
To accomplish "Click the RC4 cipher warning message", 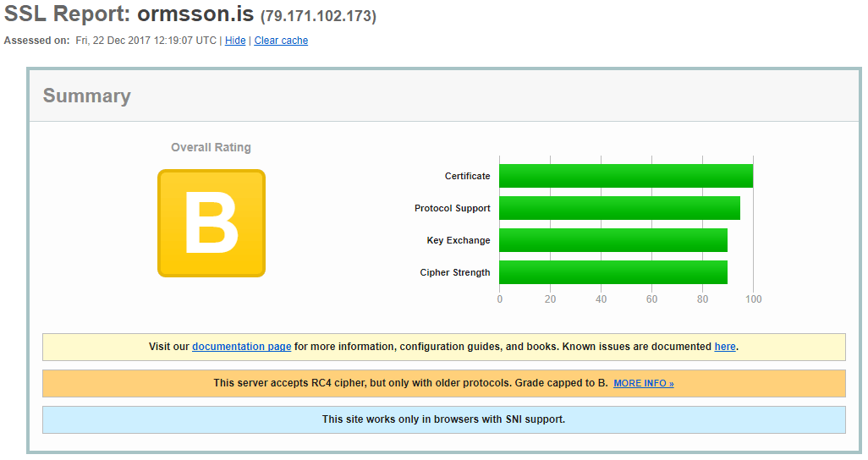I will tap(444, 383).
